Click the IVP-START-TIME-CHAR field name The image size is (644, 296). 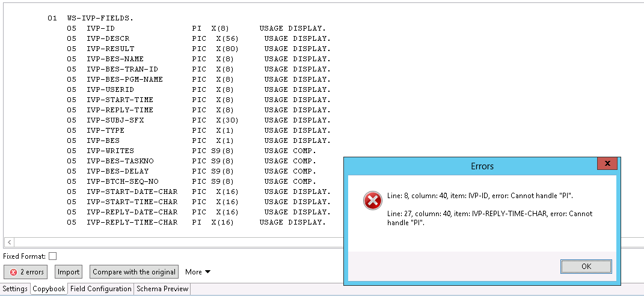[x=132, y=202]
